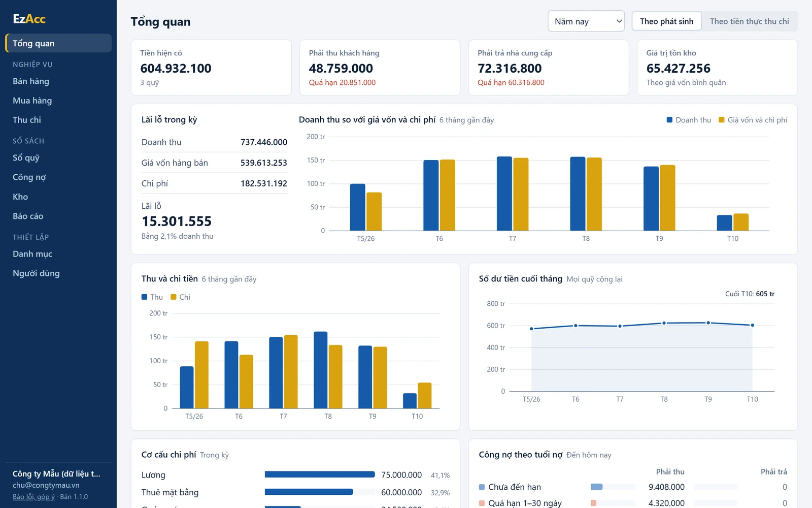The image size is (812, 508).
Task: Click Cuối T10: 605 tr label
Action: (750, 294)
